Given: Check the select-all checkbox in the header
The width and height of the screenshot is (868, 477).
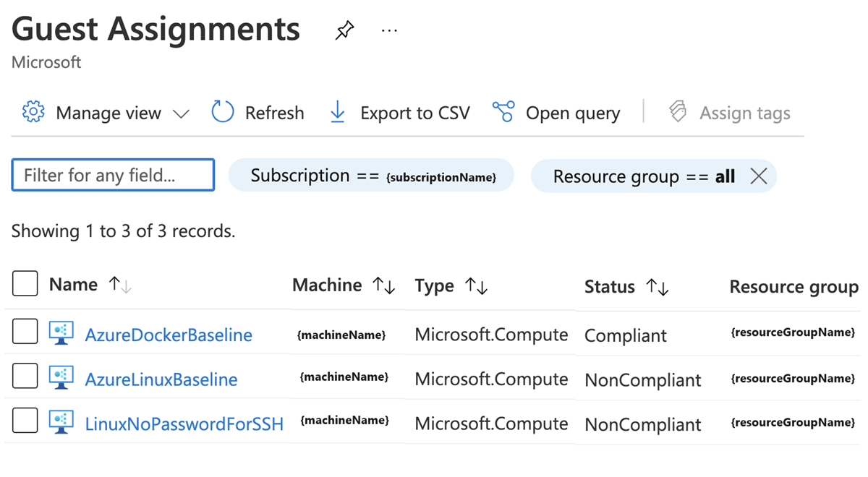Looking at the screenshot, I should coord(25,283).
